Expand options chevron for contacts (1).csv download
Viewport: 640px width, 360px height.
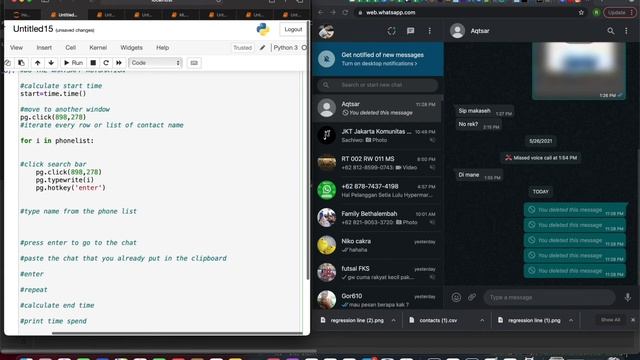point(482,320)
